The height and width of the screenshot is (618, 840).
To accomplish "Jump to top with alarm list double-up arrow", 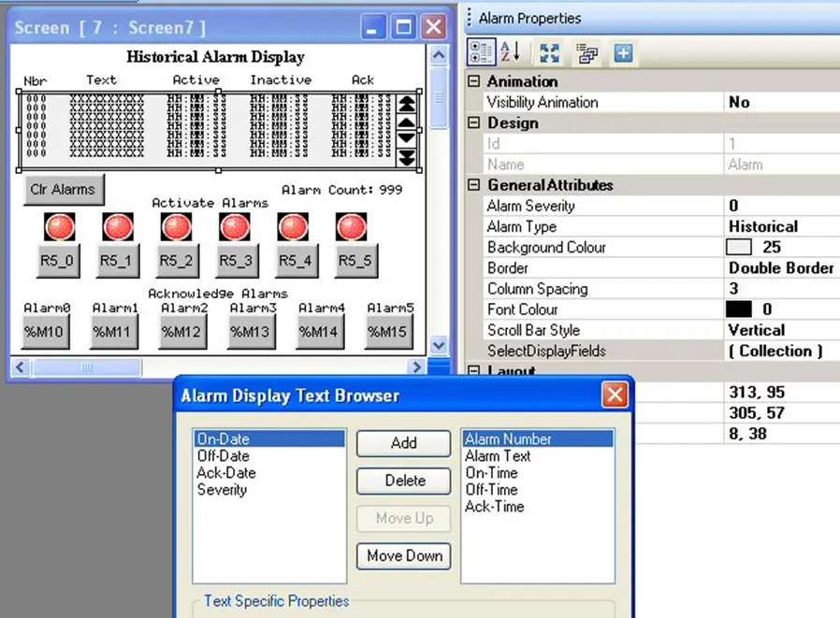I will [x=407, y=104].
